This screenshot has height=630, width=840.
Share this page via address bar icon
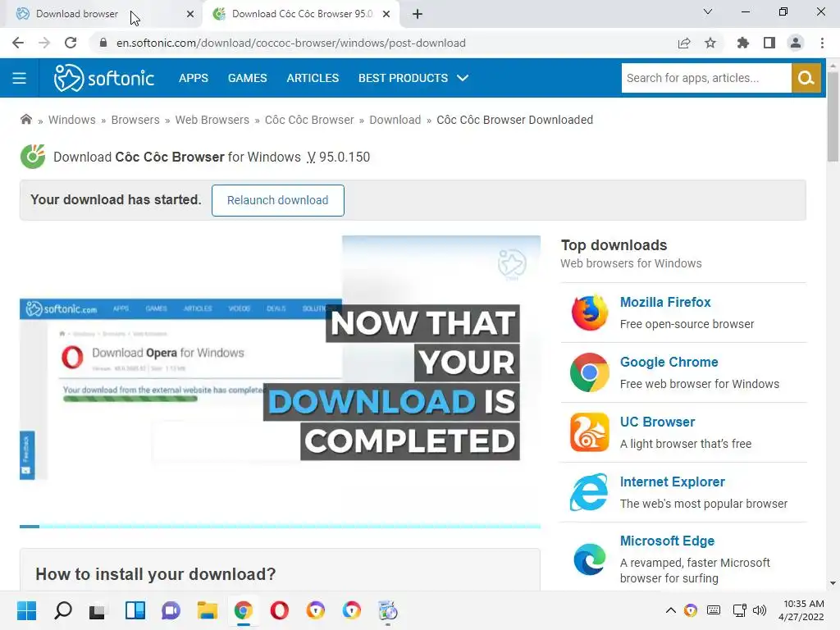684,43
